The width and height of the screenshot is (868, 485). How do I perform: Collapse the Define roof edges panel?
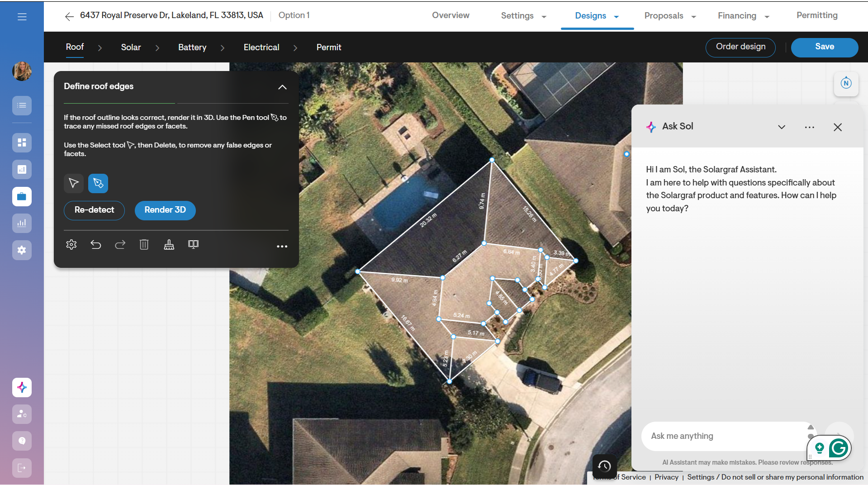pyautogui.click(x=282, y=87)
